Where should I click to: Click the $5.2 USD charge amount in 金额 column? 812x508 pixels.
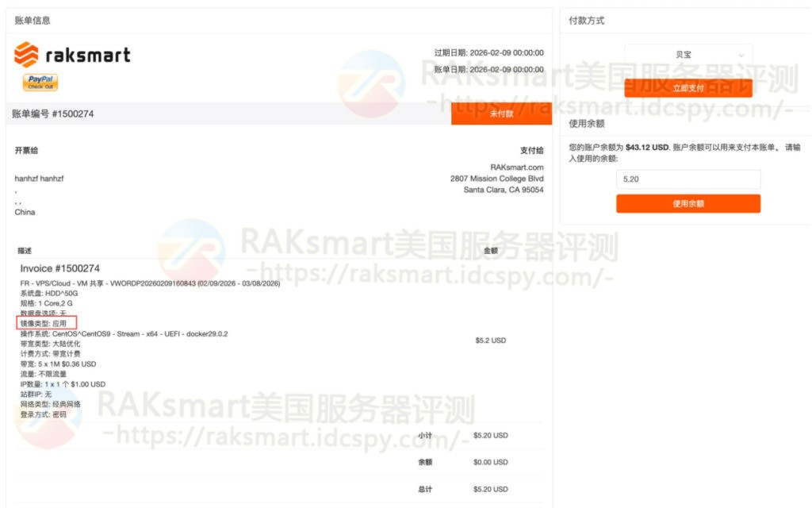point(492,340)
